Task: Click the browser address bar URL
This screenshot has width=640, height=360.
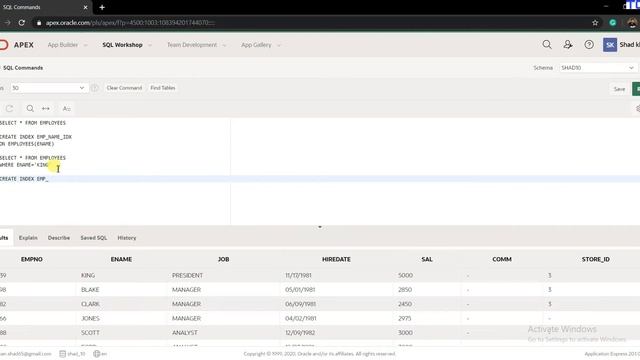Action: [130, 23]
